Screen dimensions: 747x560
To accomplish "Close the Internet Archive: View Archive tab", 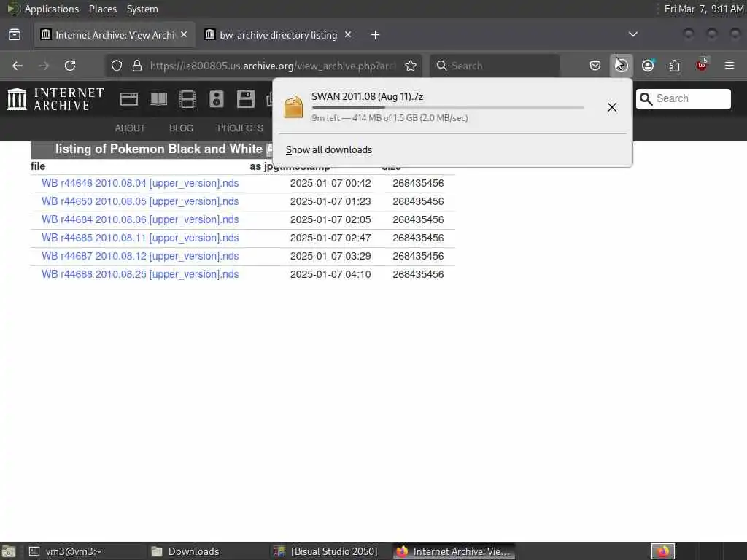I will coord(184,34).
